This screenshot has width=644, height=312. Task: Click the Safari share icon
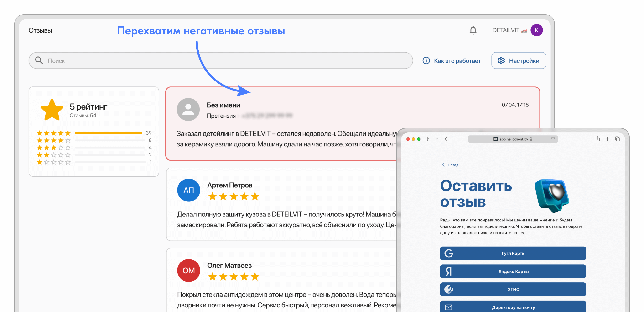[597, 139]
